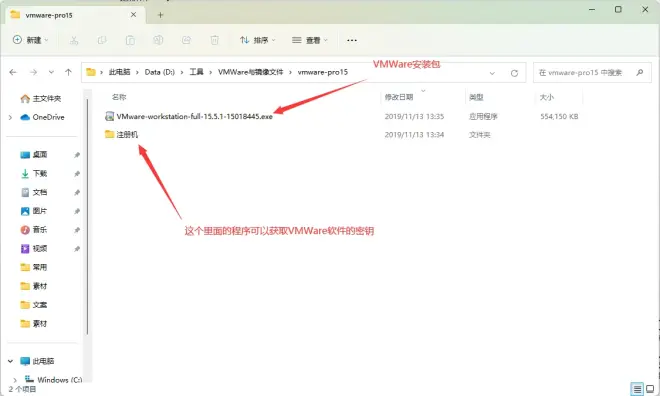The height and width of the screenshot is (396, 660).
Task: Click the Paste clipboard icon
Action: click(x=130, y=40)
